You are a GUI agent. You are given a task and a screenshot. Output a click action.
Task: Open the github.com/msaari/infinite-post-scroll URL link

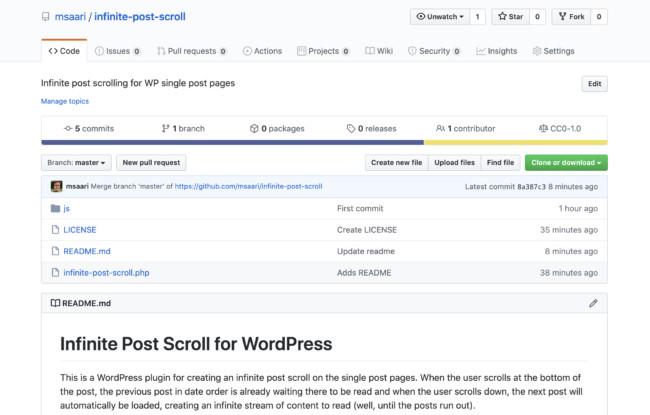[x=248, y=186]
